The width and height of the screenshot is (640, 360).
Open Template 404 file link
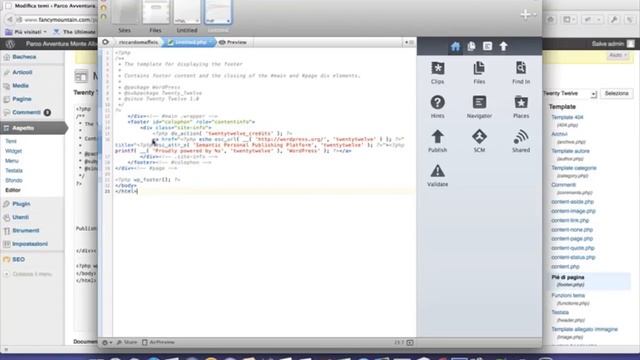pos(567,118)
